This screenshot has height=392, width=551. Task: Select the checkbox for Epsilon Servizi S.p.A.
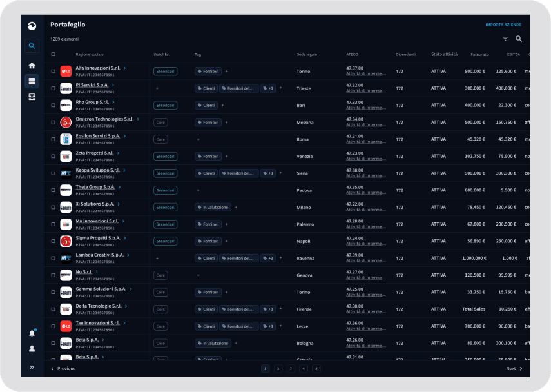coord(53,139)
